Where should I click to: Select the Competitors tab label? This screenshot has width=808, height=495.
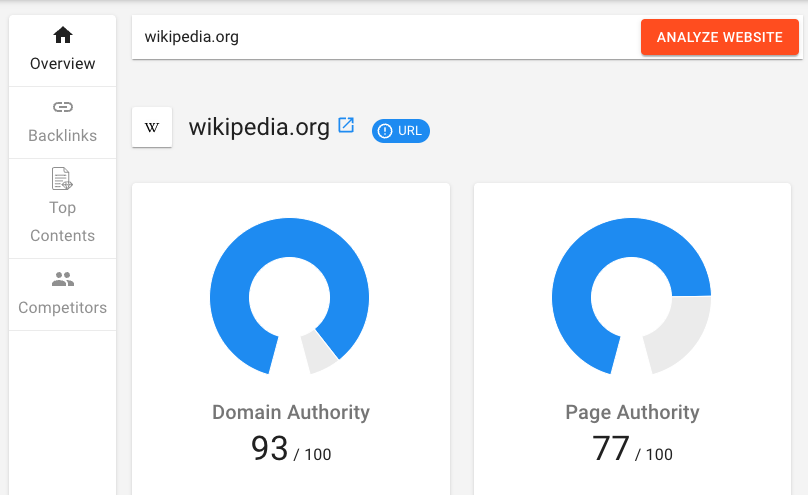coord(63,308)
